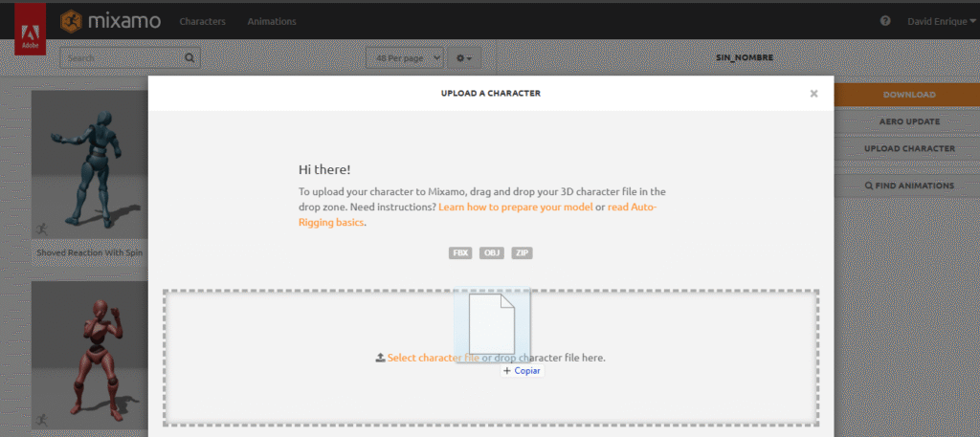
Task: Open the gear settings dropdown
Action: (x=464, y=57)
